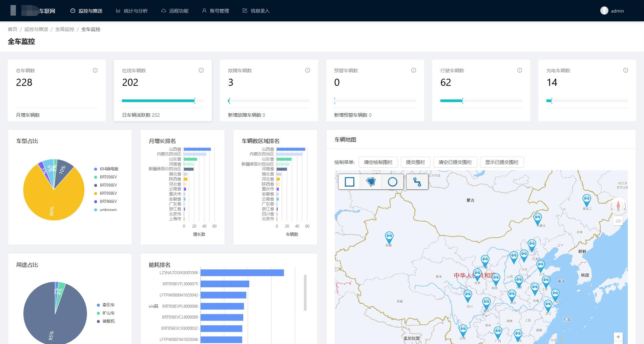Click the 清空绘制围栏 button

[378, 162]
